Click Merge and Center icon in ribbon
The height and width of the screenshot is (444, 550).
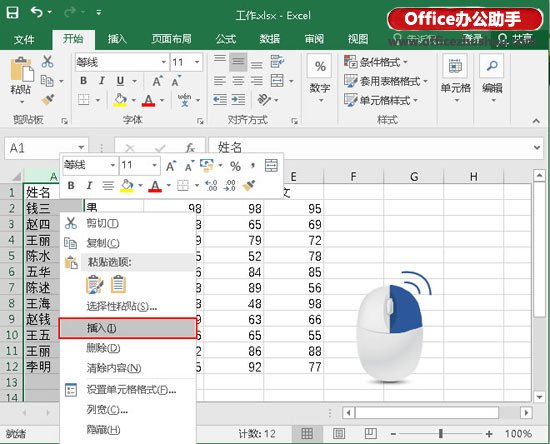click(277, 81)
